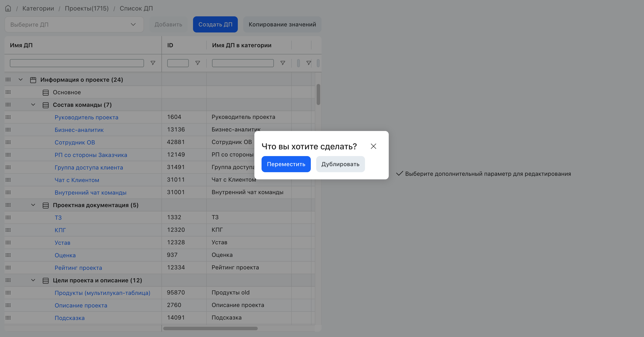The width and height of the screenshot is (644, 337).
Task: Open РП со стороны Заказчика link
Action: tap(91, 155)
